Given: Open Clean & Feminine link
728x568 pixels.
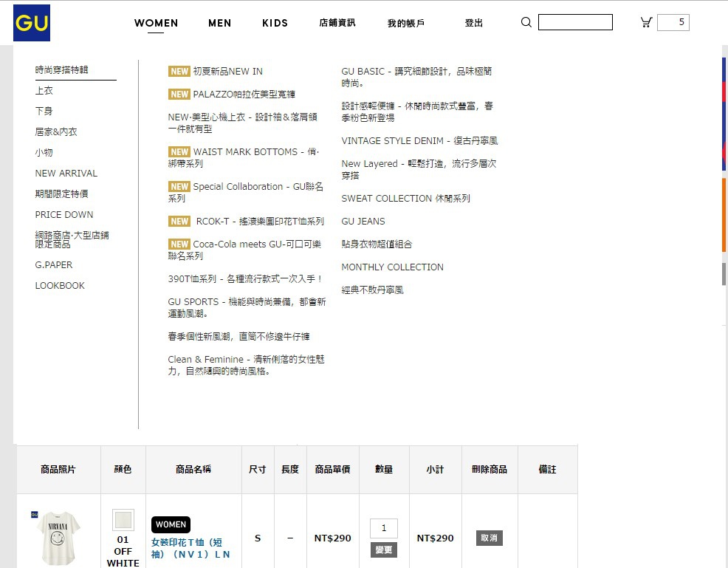Looking at the screenshot, I should (247, 365).
